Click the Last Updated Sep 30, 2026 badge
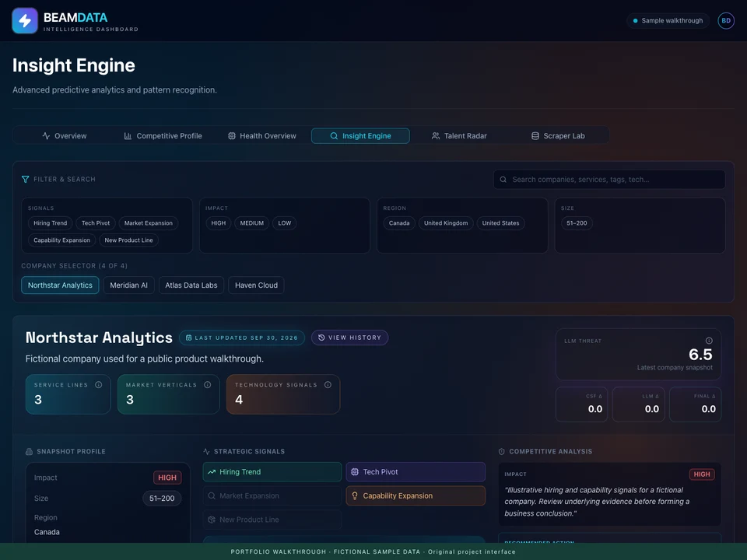This screenshot has width=747, height=560. (x=242, y=338)
